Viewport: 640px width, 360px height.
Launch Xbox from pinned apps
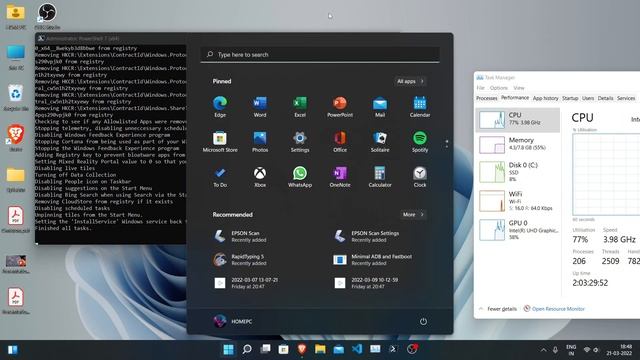260,177
